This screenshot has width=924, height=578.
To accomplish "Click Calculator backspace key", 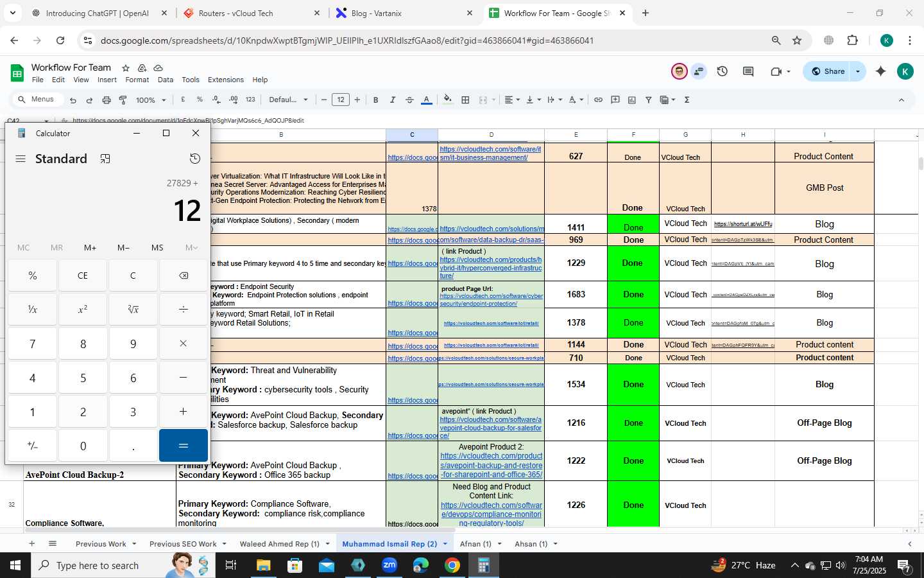I will (x=184, y=276).
